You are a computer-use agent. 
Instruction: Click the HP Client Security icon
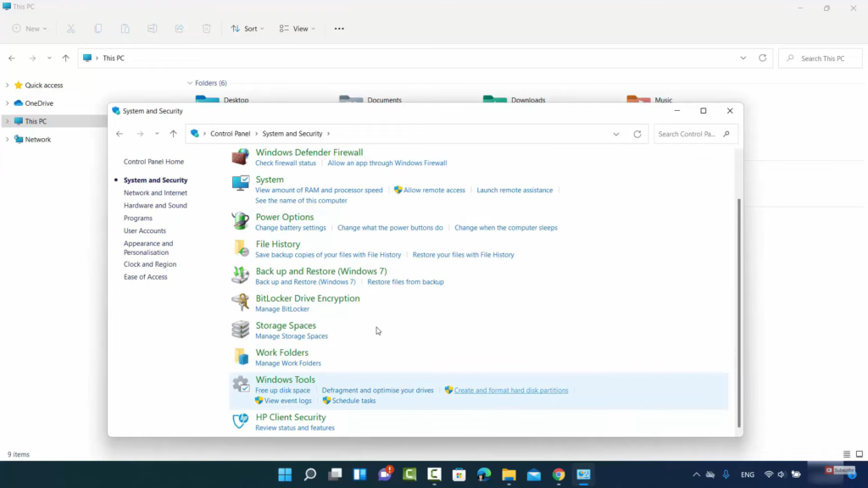click(x=241, y=421)
